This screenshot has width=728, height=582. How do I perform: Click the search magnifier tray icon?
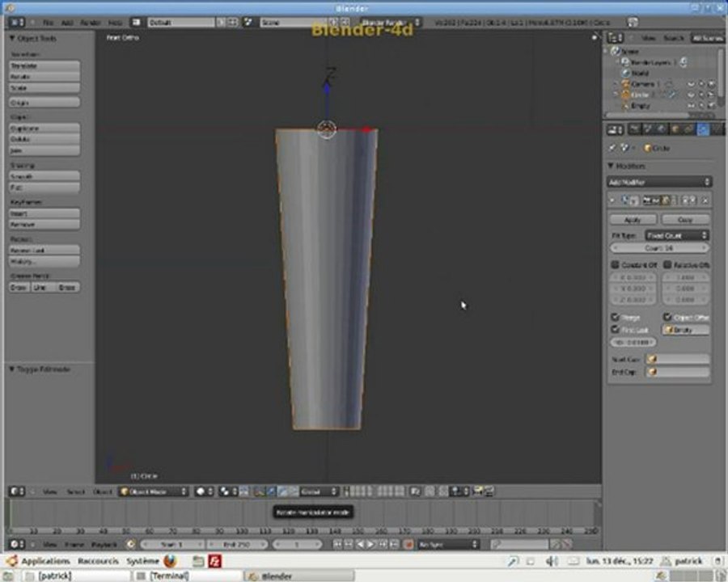[513, 561]
